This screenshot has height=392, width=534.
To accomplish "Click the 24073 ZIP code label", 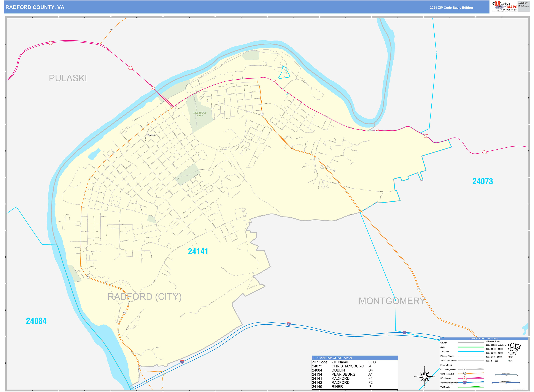I will coord(482,182).
